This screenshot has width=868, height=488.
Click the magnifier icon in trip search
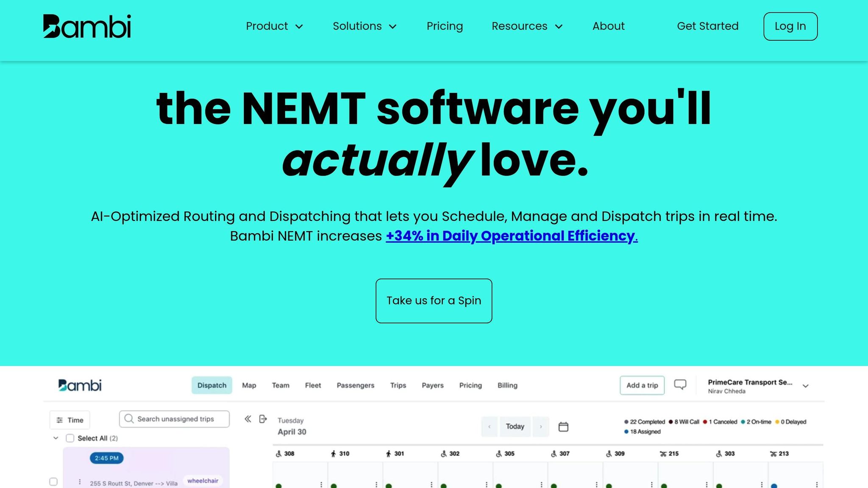(x=129, y=419)
